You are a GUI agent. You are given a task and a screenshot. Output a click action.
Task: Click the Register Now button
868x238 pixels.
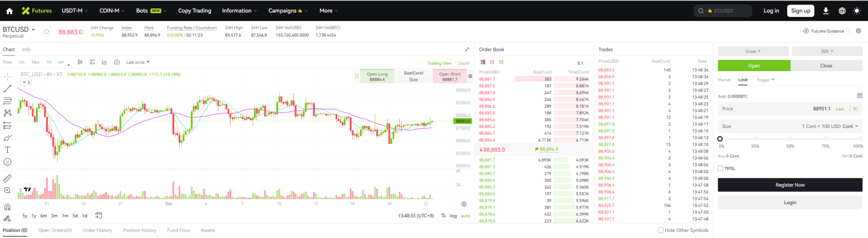point(790,185)
